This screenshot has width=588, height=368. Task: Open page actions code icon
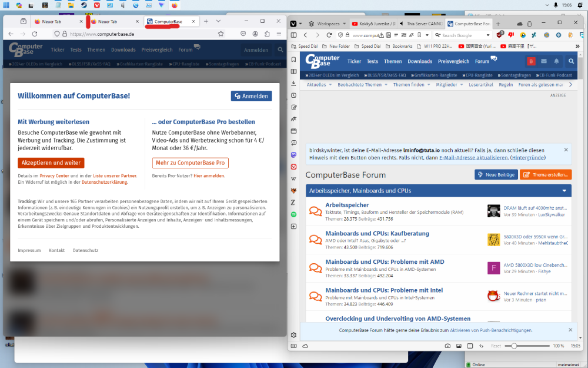(x=481, y=346)
